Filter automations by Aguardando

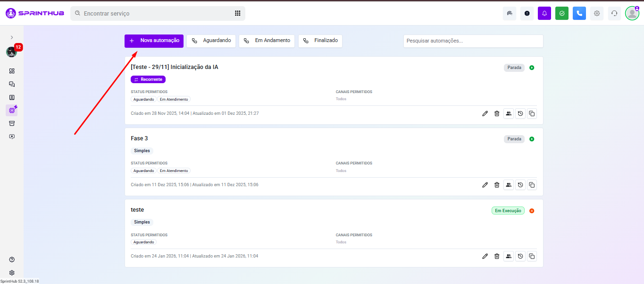click(211, 41)
